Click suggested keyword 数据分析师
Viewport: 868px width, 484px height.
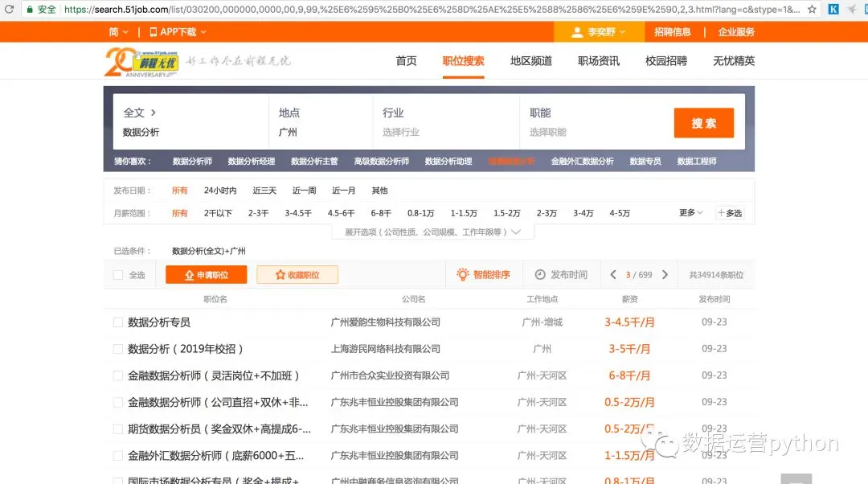click(x=192, y=161)
